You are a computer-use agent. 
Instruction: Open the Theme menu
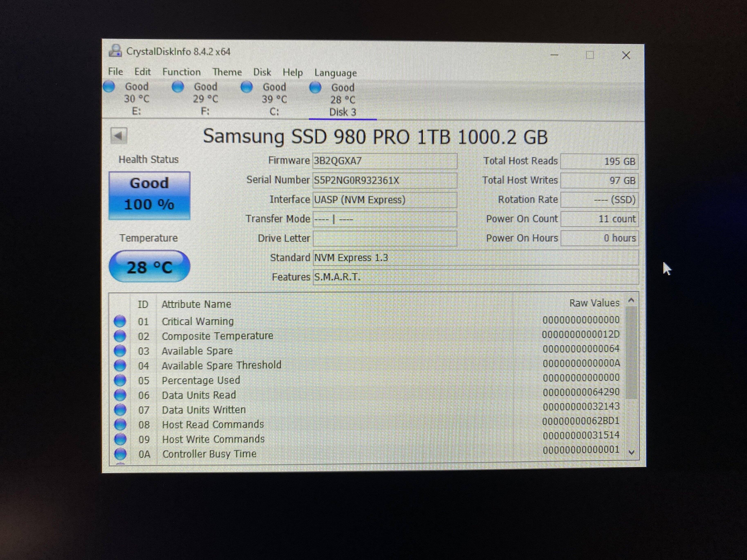pos(227,72)
